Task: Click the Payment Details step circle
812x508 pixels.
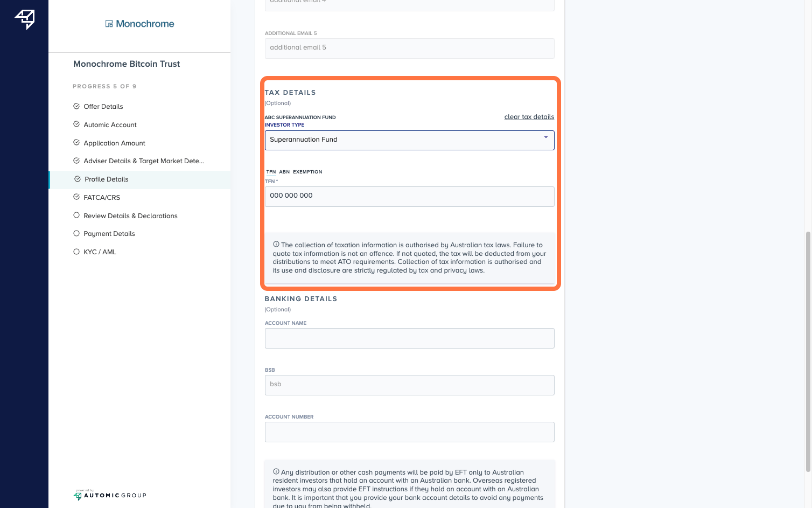Action: [x=76, y=233]
